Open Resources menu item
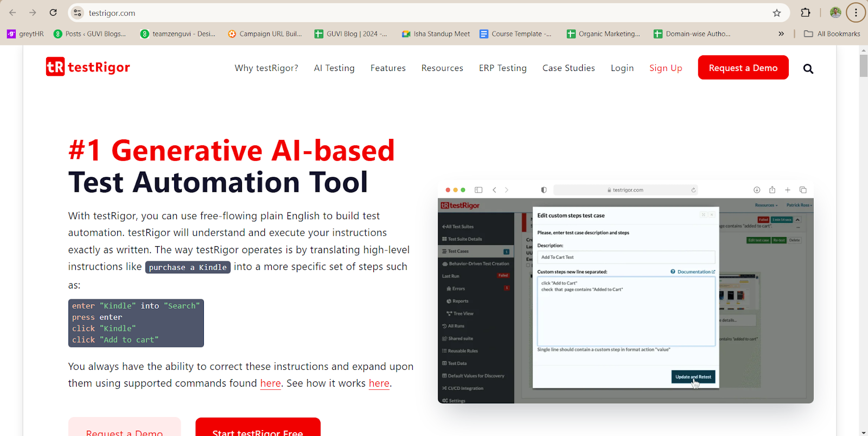This screenshot has width=868, height=436. (x=442, y=68)
